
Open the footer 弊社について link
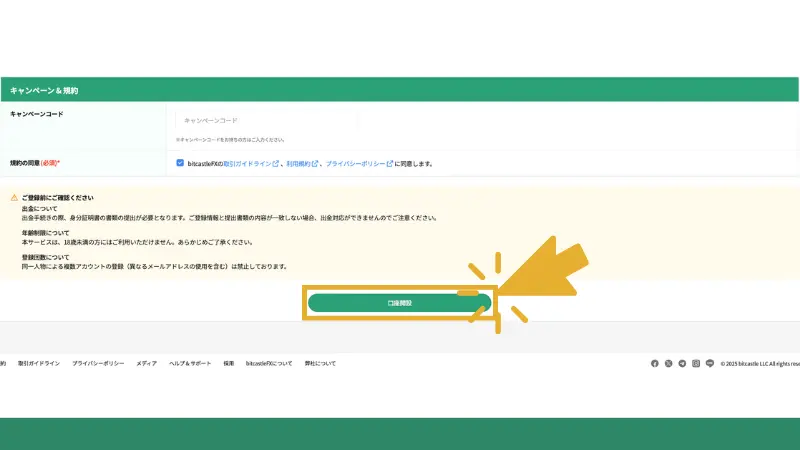point(320,363)
